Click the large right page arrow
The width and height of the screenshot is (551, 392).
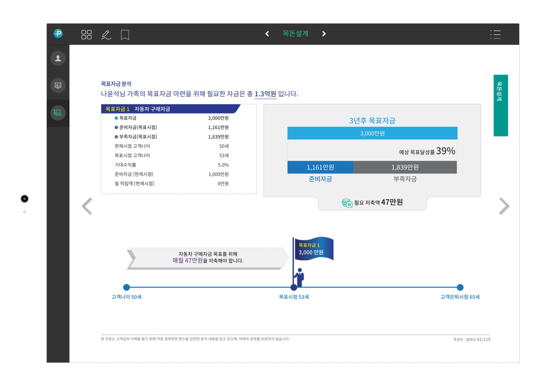504,206
